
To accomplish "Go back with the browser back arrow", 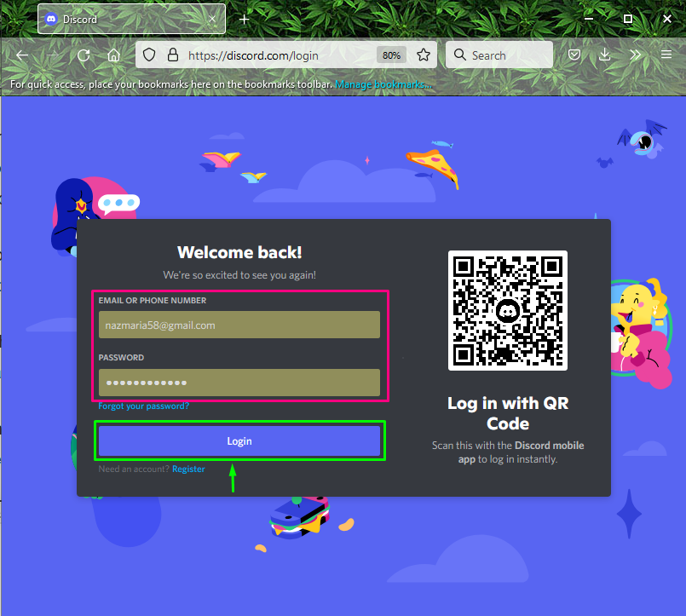I will [22, 55].
